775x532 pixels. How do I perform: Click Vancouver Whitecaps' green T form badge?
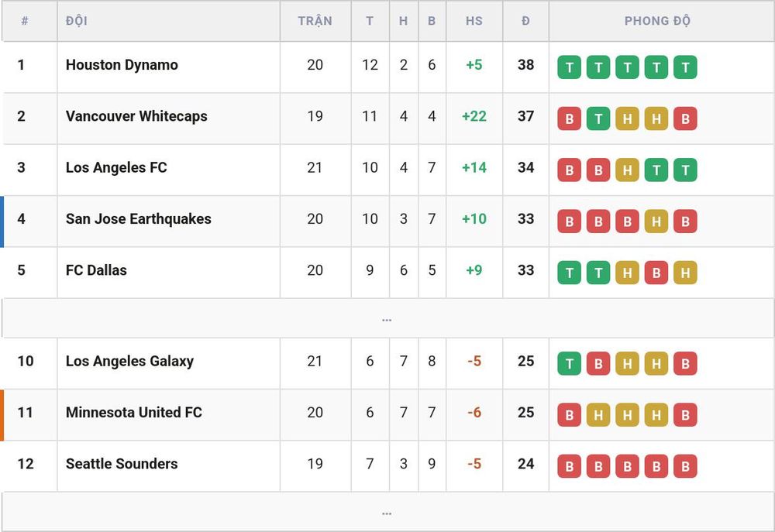[x=598, y=118]
